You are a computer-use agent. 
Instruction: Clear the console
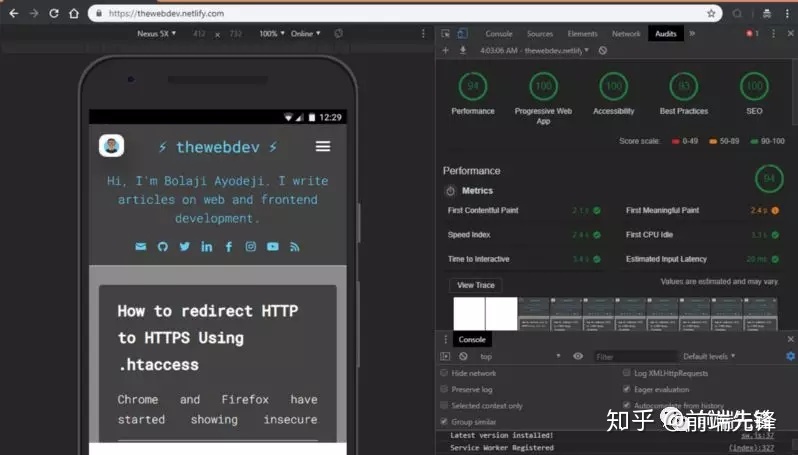(x=463, y=356)
